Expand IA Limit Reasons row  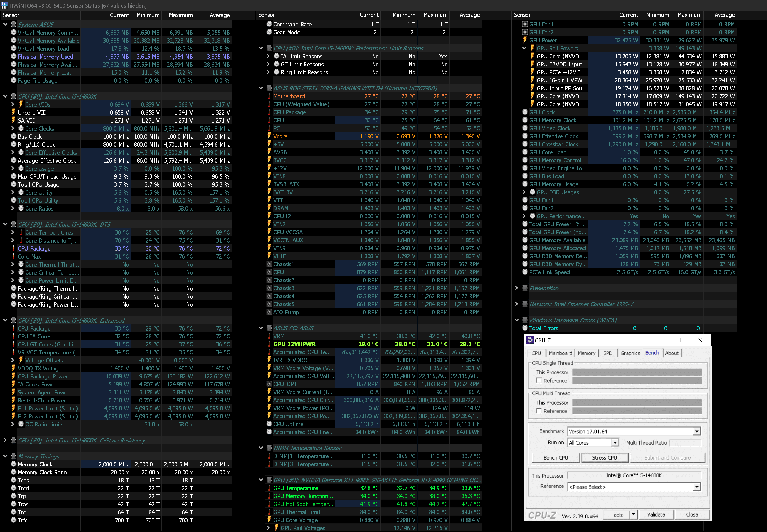pyautogui.click(x=268, y=56)
